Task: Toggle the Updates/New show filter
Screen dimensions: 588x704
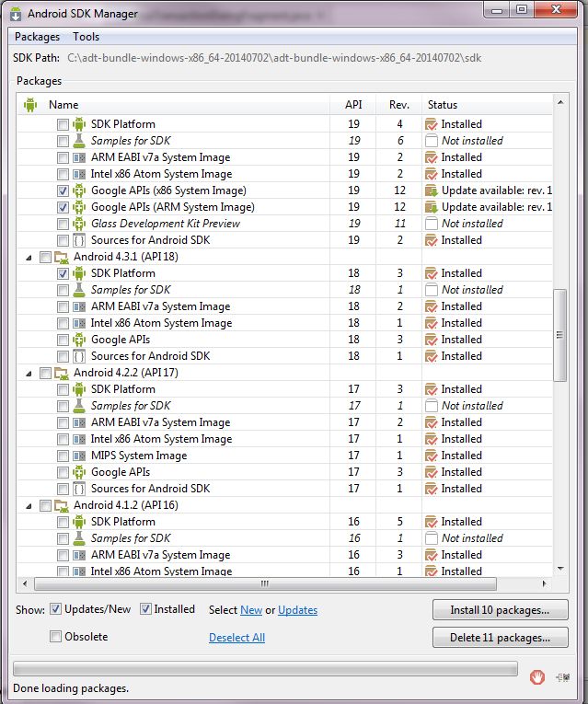Action: 55,609
